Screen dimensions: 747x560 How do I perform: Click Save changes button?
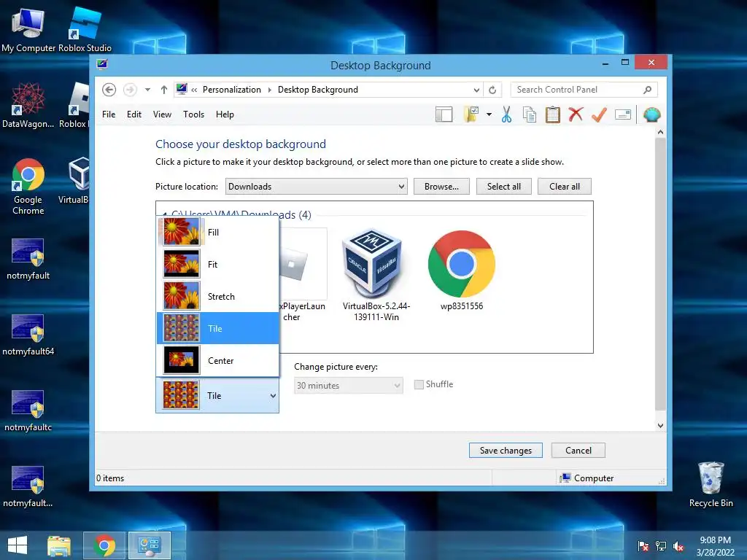506,451
